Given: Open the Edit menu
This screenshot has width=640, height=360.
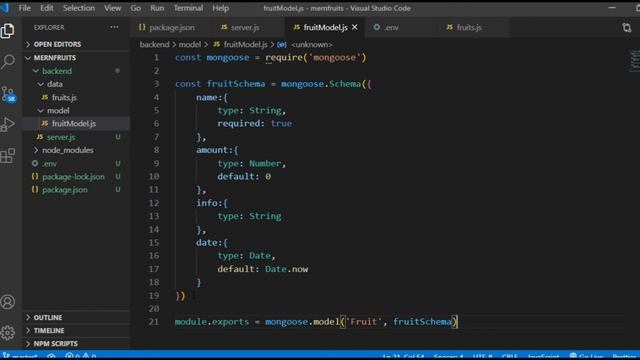Looking at the screenshot, I should click(x=47, y=8).
